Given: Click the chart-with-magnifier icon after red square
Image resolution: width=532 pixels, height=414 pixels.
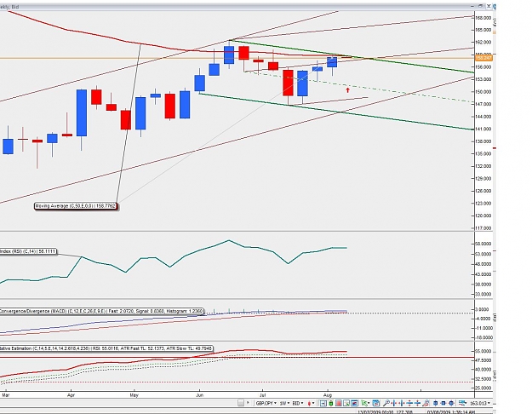Looking at the screenshot, I should coord(346,403).
